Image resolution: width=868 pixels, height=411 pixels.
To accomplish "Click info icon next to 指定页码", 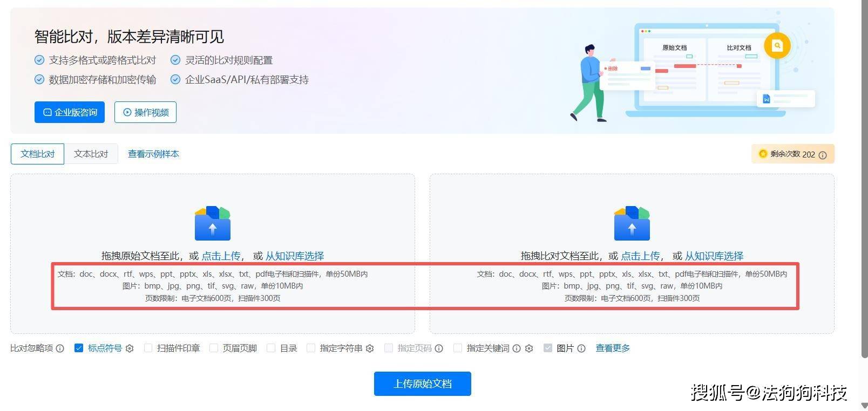I will tap(439, 348).
